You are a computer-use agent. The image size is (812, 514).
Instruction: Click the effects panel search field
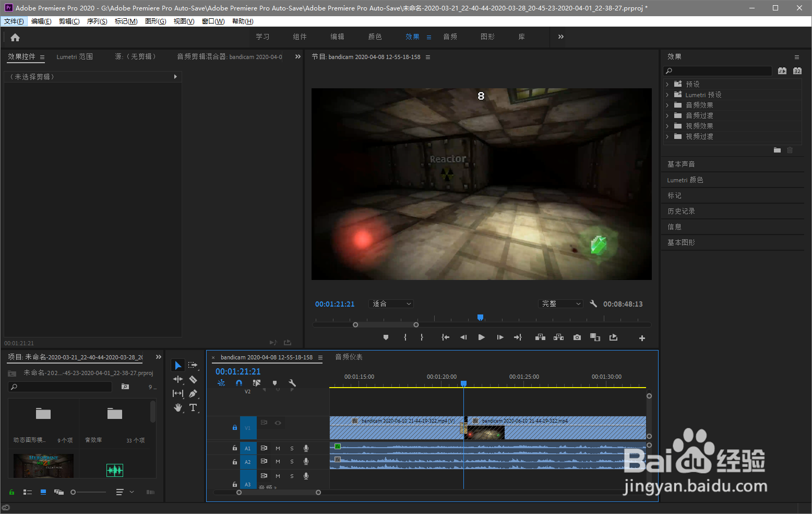tap(718, 71)
